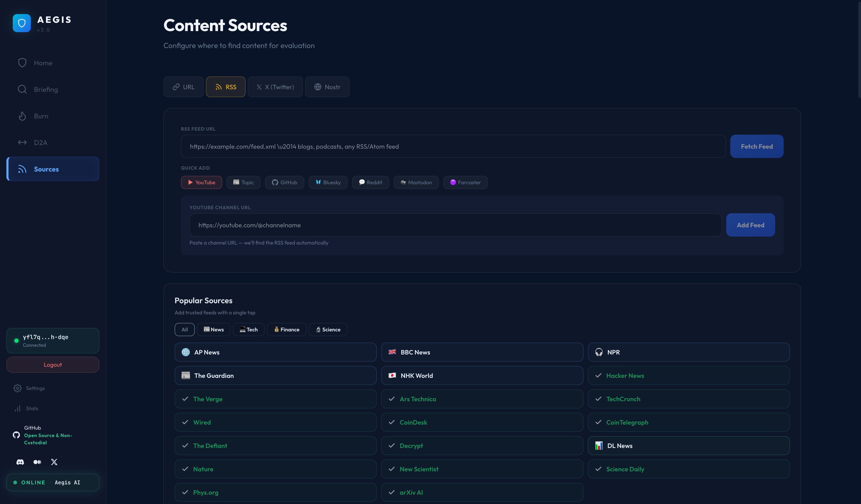Uncheck the CoinDesk feed
Viewport: 861px width, 504px height.
click(x=482, y=422)
